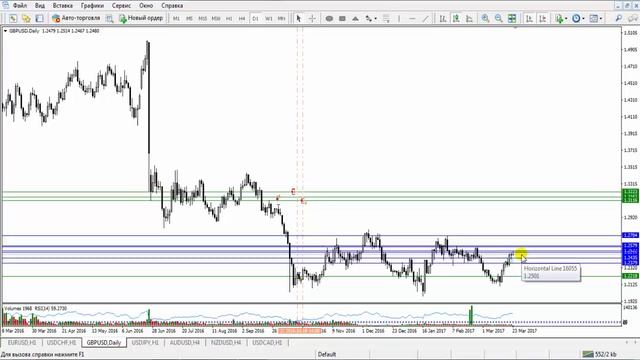Show the Market Watch panel icon

(39, 18)
